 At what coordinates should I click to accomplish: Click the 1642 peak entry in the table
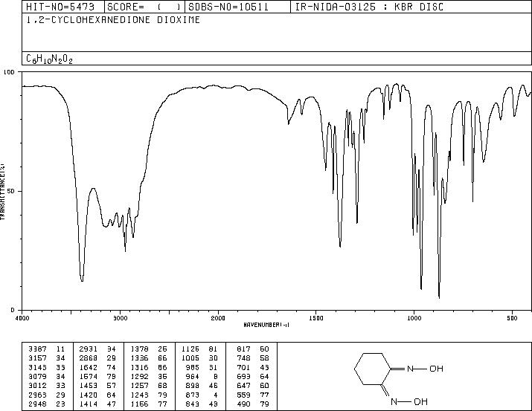click(x=97, y=367)
